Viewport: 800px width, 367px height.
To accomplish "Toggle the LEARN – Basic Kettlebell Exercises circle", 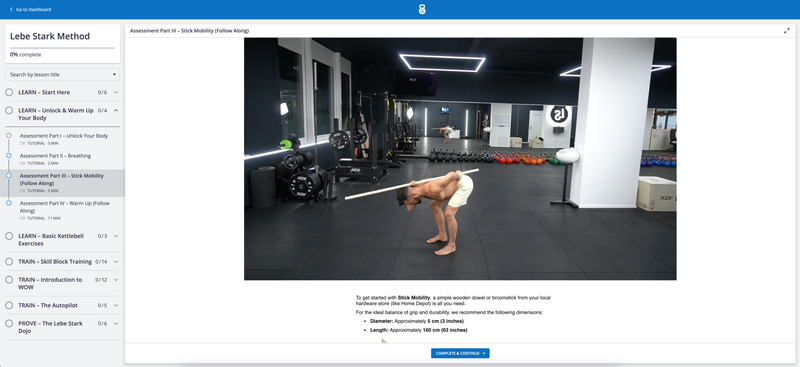I will [x=9, y=236].
